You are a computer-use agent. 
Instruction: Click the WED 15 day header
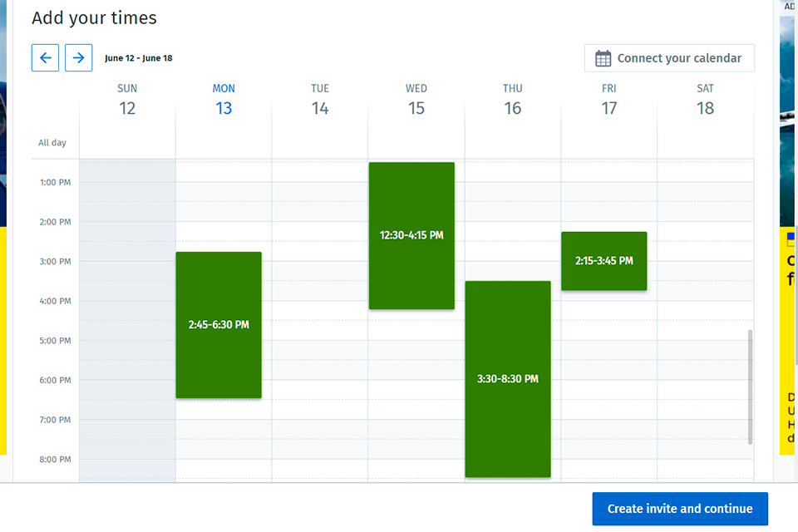click(416, 100)
